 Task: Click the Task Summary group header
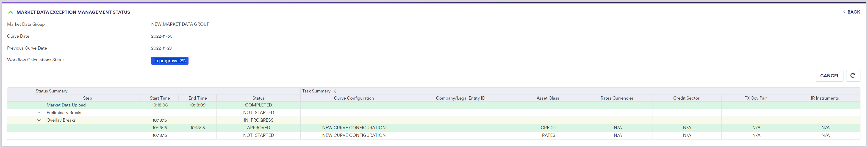pos(316,91)
